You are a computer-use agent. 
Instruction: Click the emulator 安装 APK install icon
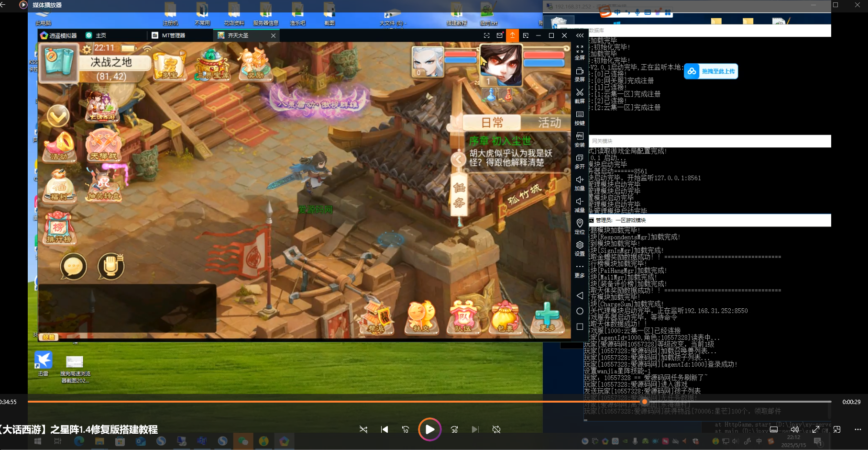click(580, 140)
